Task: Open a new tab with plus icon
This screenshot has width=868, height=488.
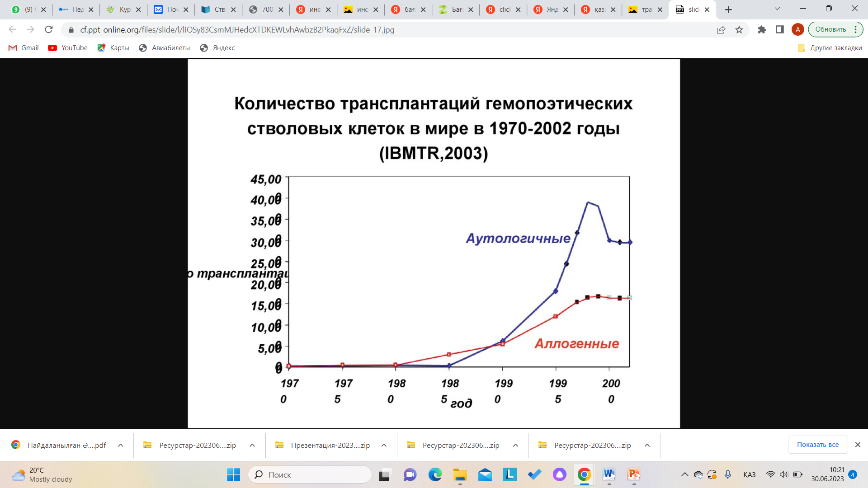Action: [x=728, y=9]
